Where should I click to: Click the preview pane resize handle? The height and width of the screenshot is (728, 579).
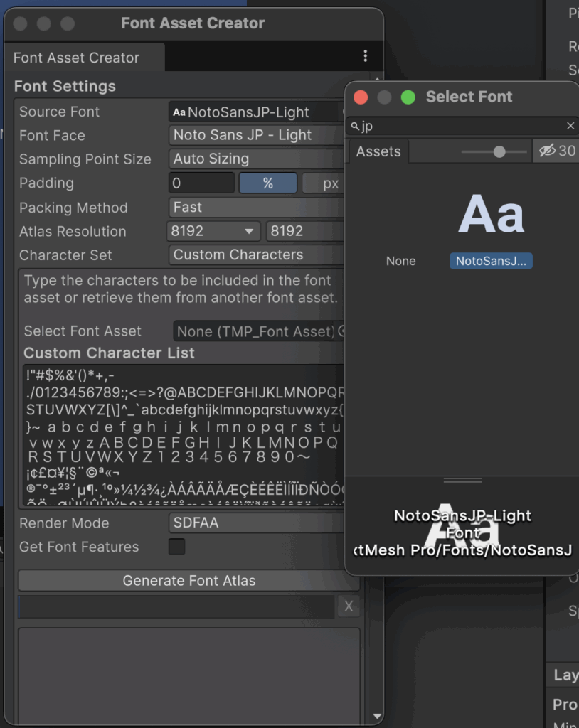pyautogui.click(x=462, y=480)
